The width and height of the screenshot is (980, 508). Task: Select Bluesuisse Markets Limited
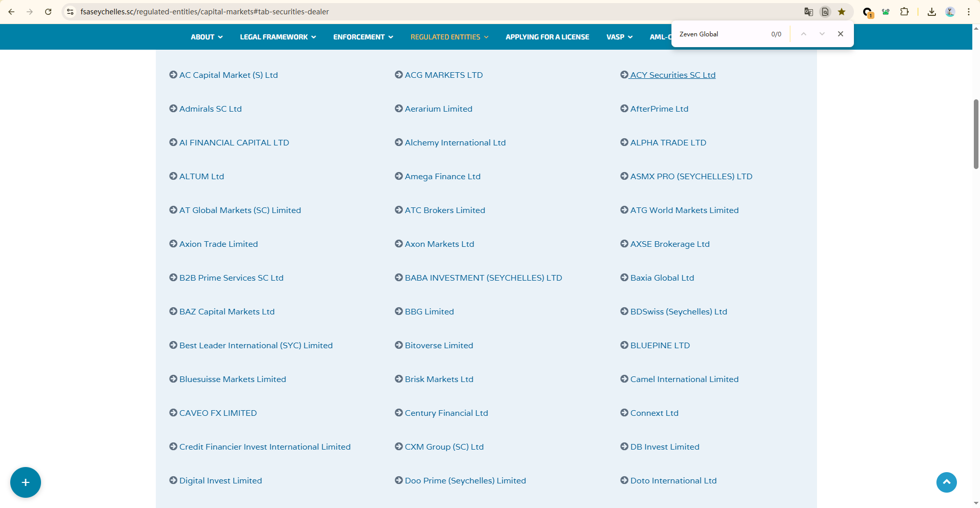(233, 379)
